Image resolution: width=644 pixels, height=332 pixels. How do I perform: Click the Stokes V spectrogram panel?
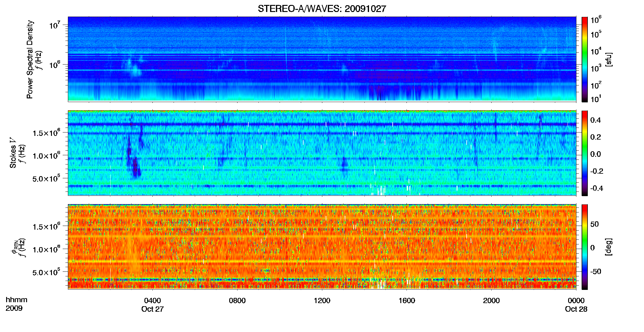tap(322, 153)
